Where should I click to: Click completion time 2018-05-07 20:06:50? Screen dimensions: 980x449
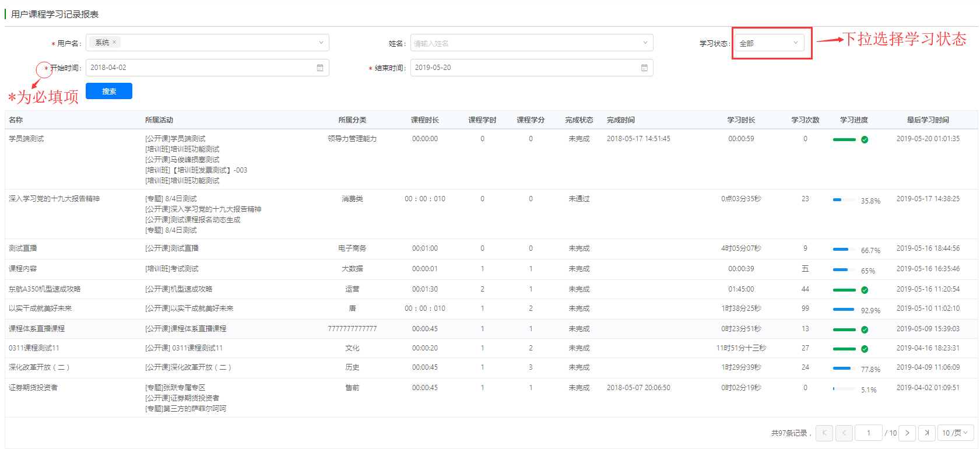638,388
